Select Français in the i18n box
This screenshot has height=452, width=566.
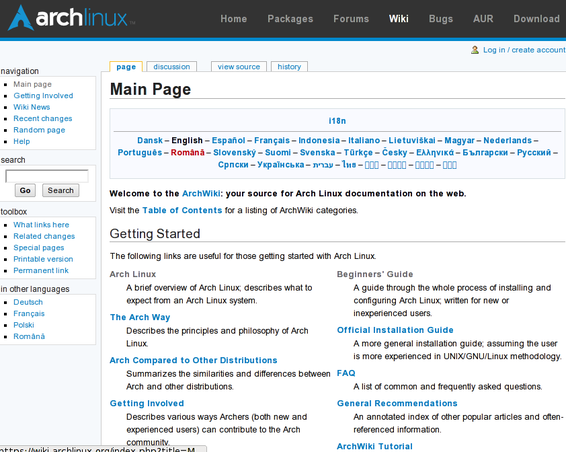272,140
